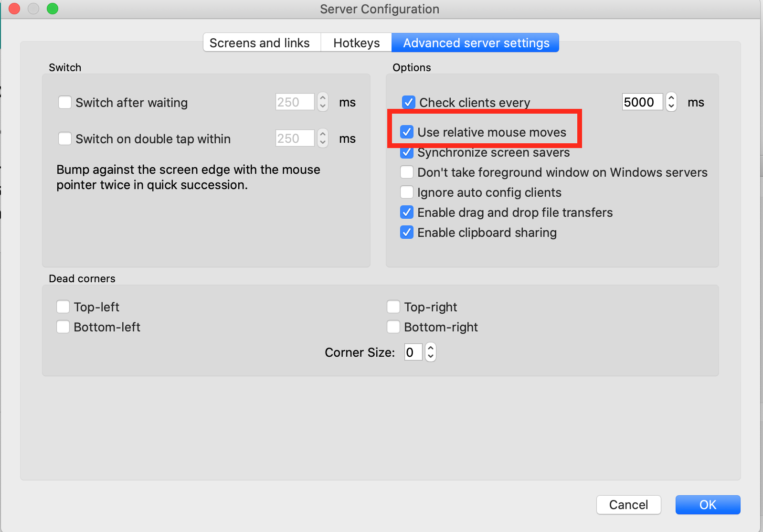Image resolution: width=763 pixels, height=532 pixels.
Task: Enable Switch on double tap within
Action: 65,138
